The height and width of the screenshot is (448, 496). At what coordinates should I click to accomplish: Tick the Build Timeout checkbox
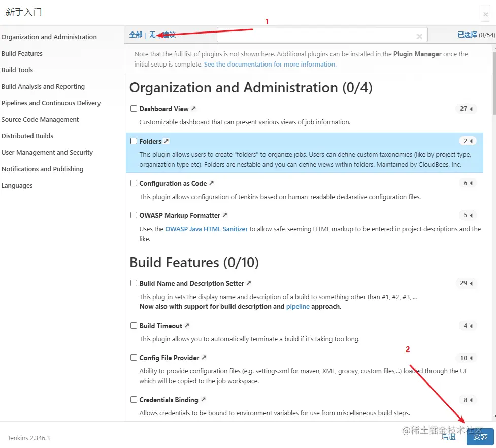click(x=134, y=325)
